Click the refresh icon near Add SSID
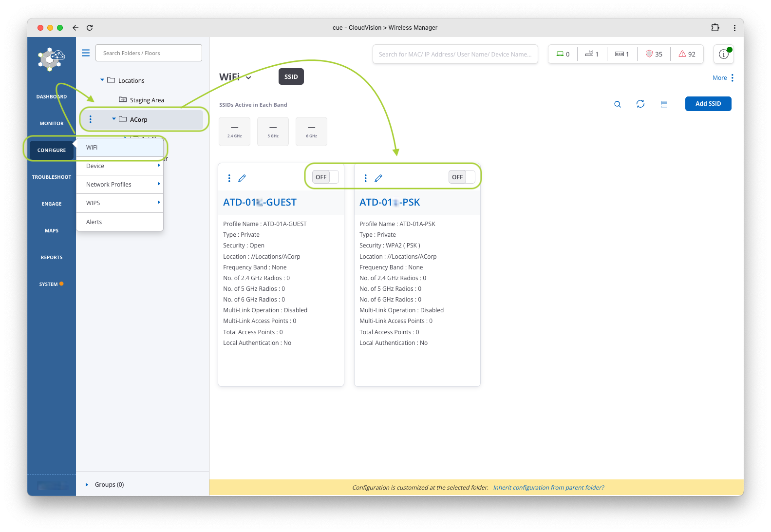Image resolution: width=771 pixels, height=532 pixels. (x=640, y=104)
